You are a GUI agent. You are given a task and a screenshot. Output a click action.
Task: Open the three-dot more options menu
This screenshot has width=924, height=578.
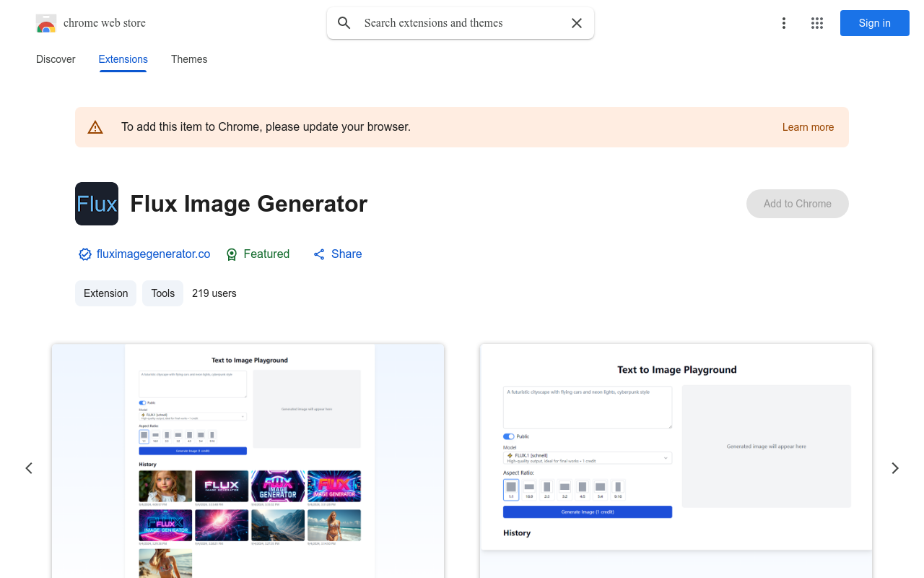click(784, 23)
